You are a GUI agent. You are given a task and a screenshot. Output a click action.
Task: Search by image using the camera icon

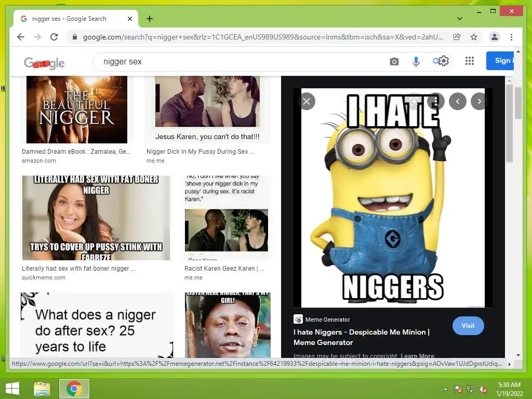tap(394, 62)
